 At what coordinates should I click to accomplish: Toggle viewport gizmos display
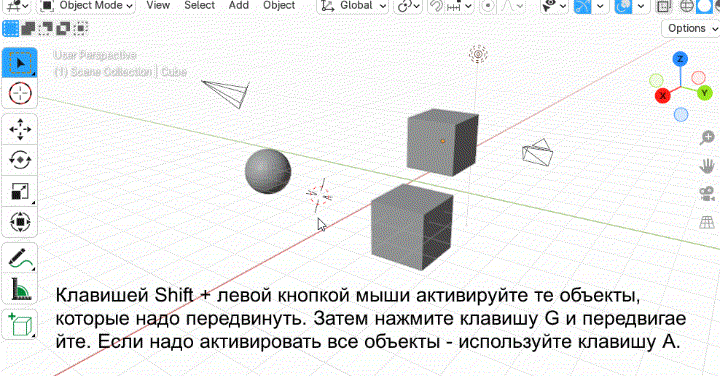pos(583,6)
